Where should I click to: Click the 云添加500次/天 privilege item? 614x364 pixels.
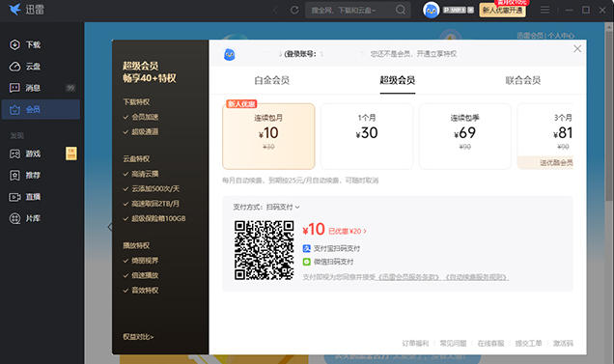click(x=155, y=188)
